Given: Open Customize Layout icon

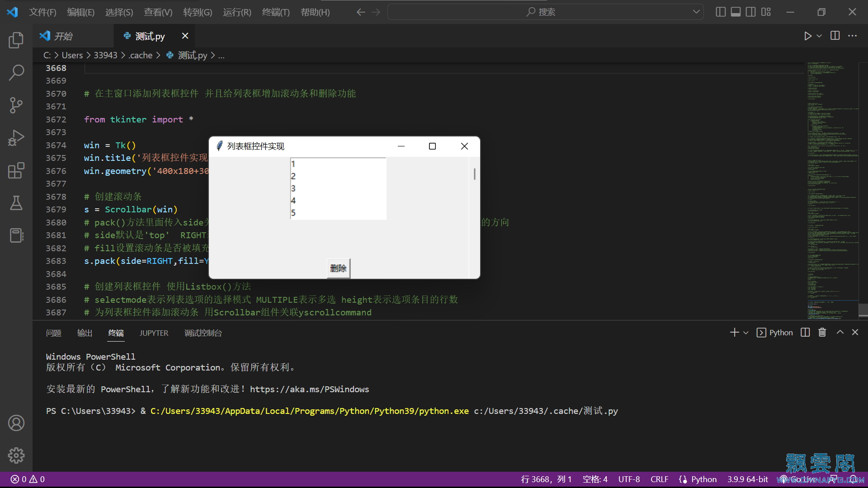Looking at the screenshot, I should pos(766,12).
